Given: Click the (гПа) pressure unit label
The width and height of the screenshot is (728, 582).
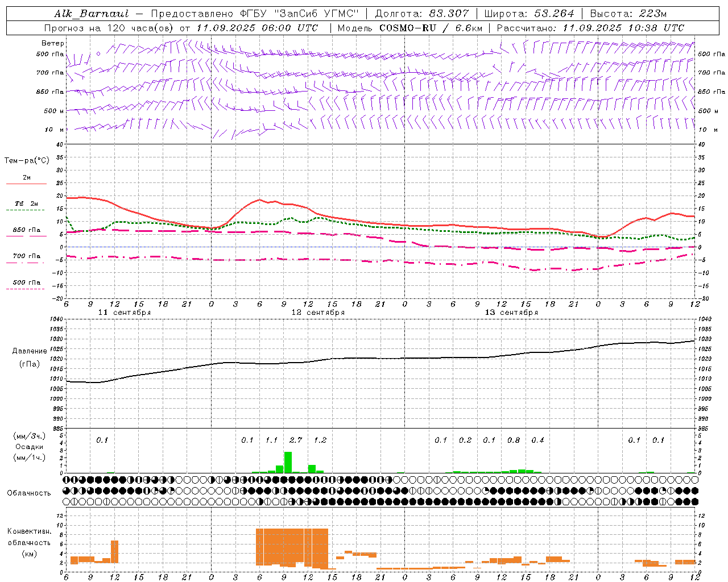Looking at the screenshot, I should click(x=30, y=364).
